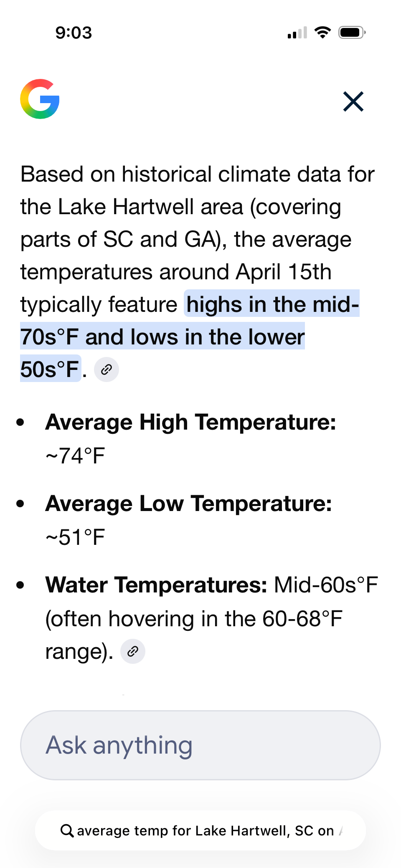Click the ~74°F value
This screenshot has height=868, width=401.
(75, 456)
